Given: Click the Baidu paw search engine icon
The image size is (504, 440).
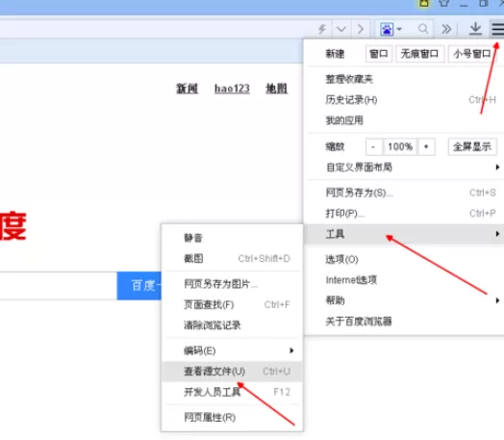Looking at the screenshot, I should click(x=387, y=29).
